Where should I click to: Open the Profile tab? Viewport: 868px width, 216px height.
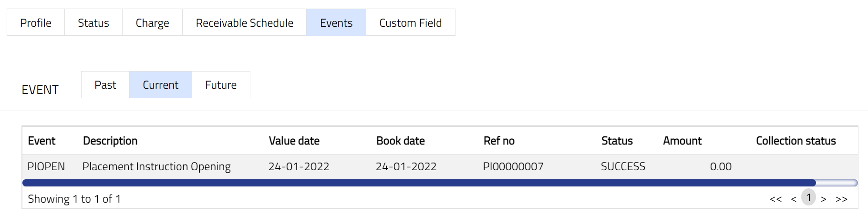point(36,22)
